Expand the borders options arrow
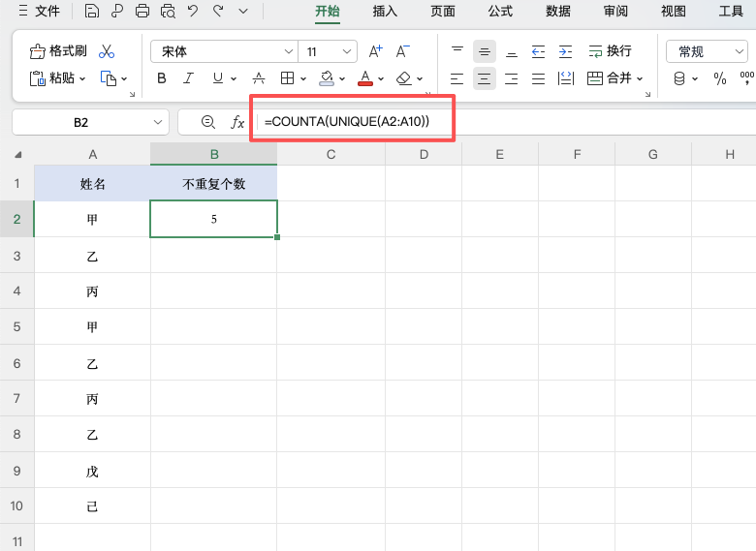This screenshot has width=756, height=551. pyautogui.click(x=303, y=78)
